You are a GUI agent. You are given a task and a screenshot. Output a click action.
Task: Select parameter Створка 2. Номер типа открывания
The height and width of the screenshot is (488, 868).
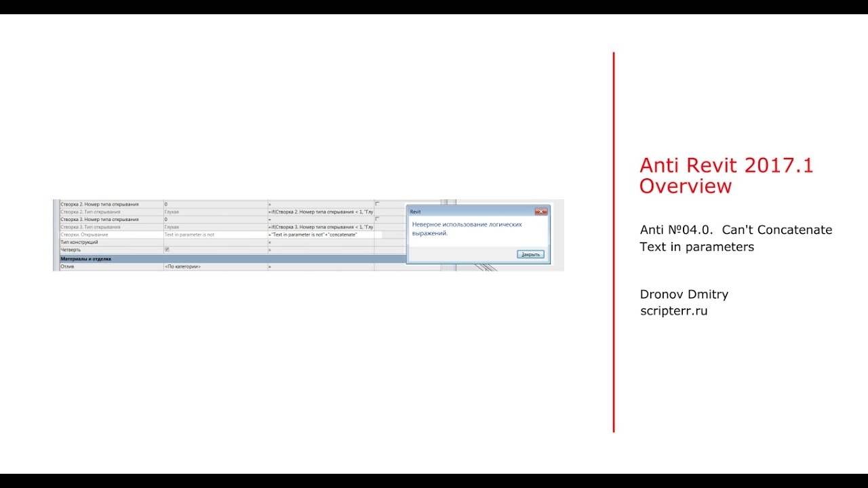[x=100, y=204]
